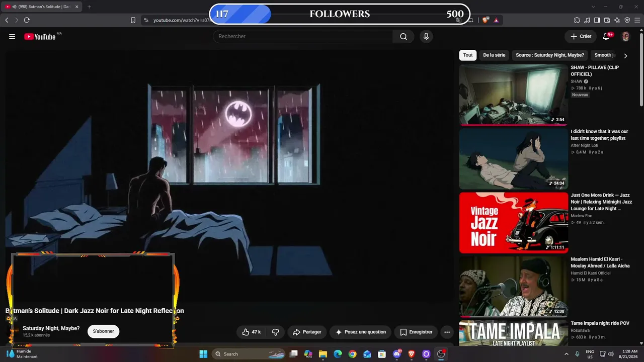Open Discord from the taskbar
This screenshot has width=644, height=362.
(x=397, y=354)
